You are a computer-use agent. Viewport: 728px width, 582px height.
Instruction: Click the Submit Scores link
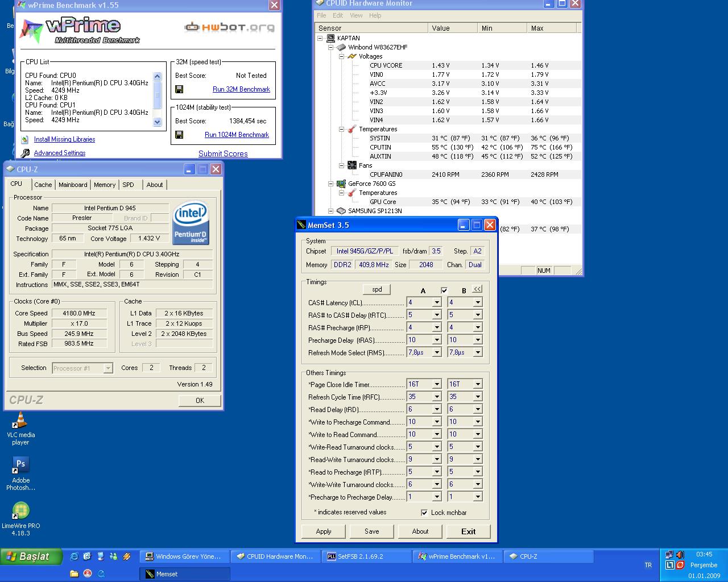click(x=223, y=153)
